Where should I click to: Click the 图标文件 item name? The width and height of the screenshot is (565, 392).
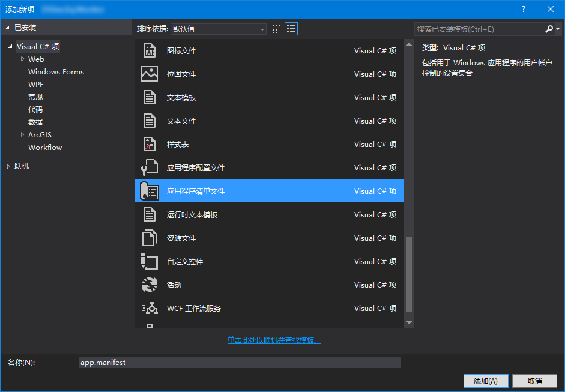point(181,51)
